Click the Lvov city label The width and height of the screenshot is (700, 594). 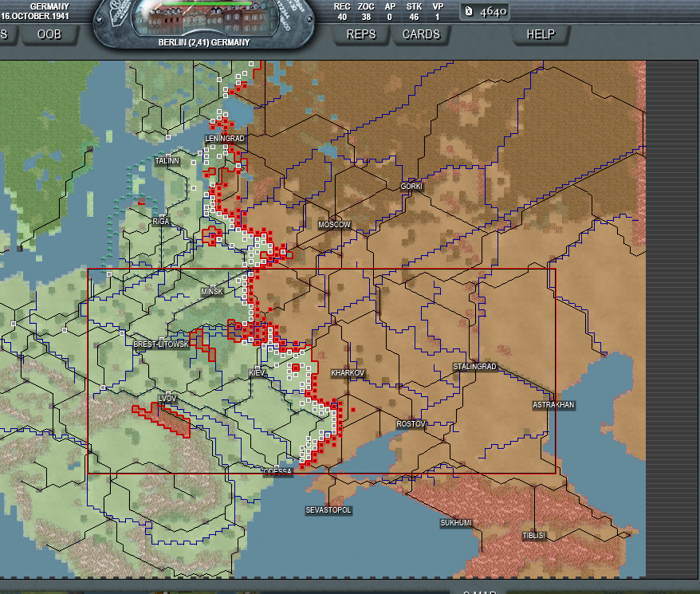167,398
